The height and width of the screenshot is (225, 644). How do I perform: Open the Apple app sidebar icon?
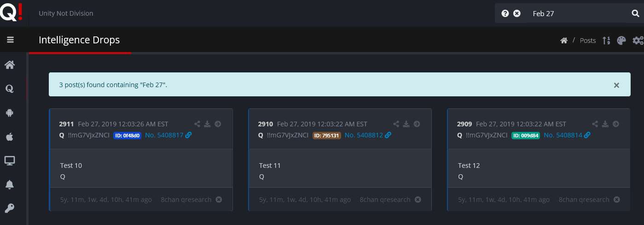(9, 136)
